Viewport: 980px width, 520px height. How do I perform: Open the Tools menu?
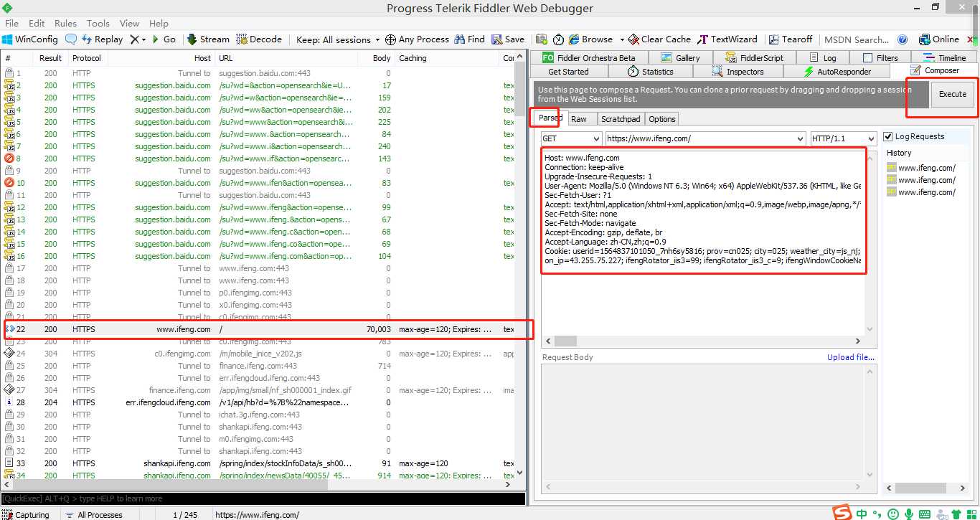click(x=98, y=23)
